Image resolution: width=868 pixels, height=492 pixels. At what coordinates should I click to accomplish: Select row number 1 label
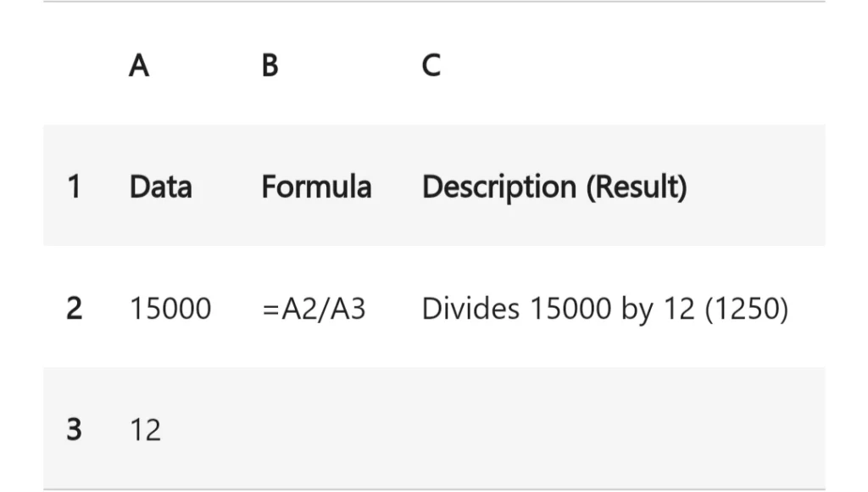[x=75, y=186]
